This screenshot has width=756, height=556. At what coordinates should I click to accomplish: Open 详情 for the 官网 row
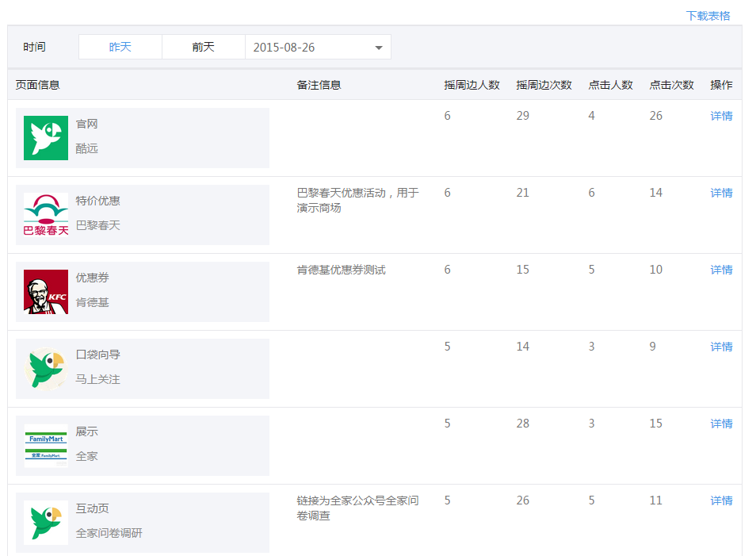click(x=721, y=116)
